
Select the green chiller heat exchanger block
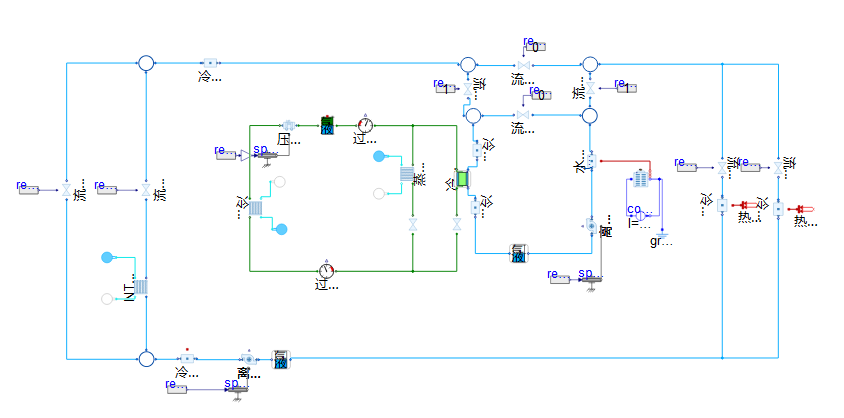point(463,180)
